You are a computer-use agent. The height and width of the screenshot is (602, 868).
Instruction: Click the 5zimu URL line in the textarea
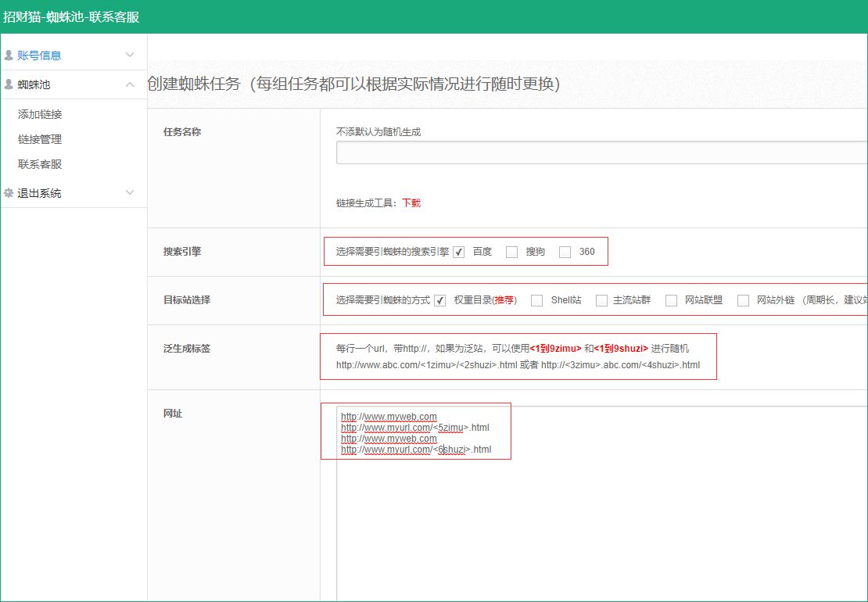tap(415, 428)
